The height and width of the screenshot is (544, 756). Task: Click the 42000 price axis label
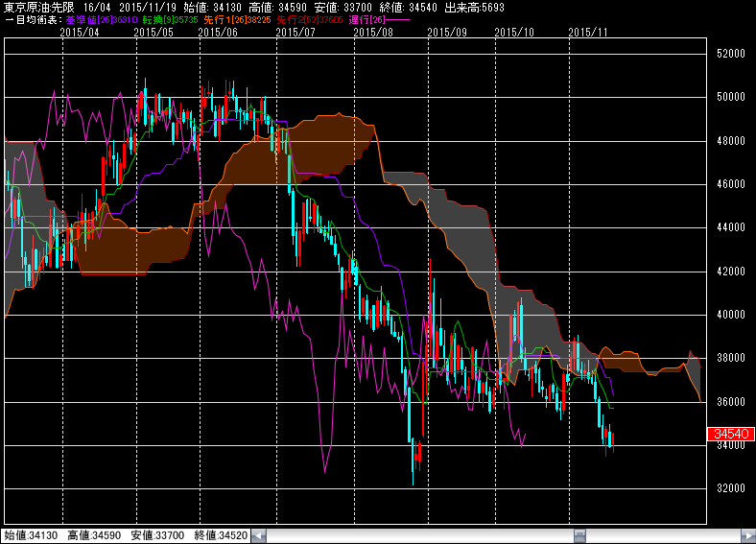(x=731, y=271)
